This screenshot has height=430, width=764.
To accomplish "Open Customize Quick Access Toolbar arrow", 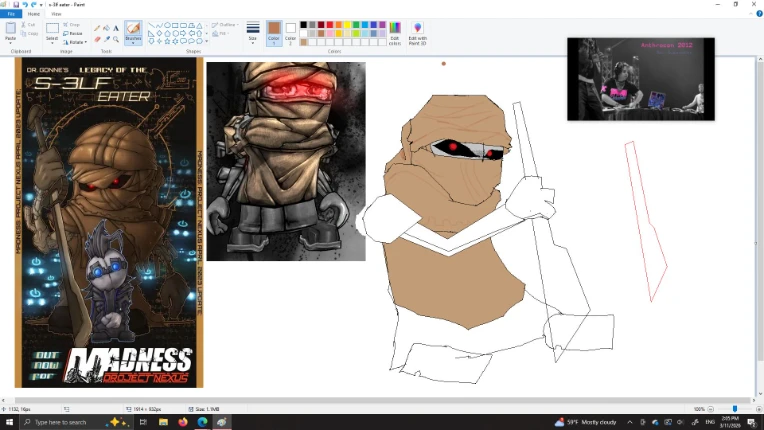I will pyautogui.click(x=41, y=5).
